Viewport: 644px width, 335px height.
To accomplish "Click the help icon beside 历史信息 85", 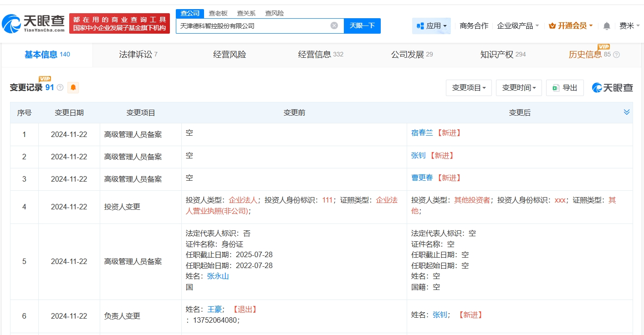I will pyautogui.click(x=617, y=55).
